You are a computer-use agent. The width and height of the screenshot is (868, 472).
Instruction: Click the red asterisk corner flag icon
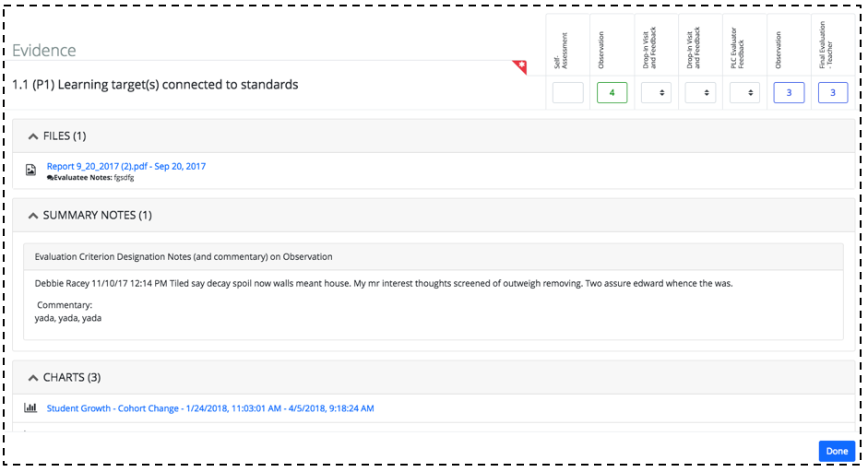[520, 66]
